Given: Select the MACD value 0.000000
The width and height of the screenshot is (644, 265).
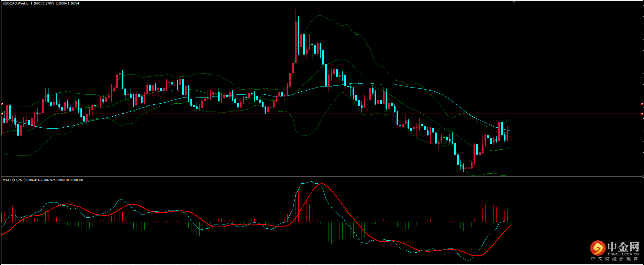Looking at the screenshot, I should point(76,180).
